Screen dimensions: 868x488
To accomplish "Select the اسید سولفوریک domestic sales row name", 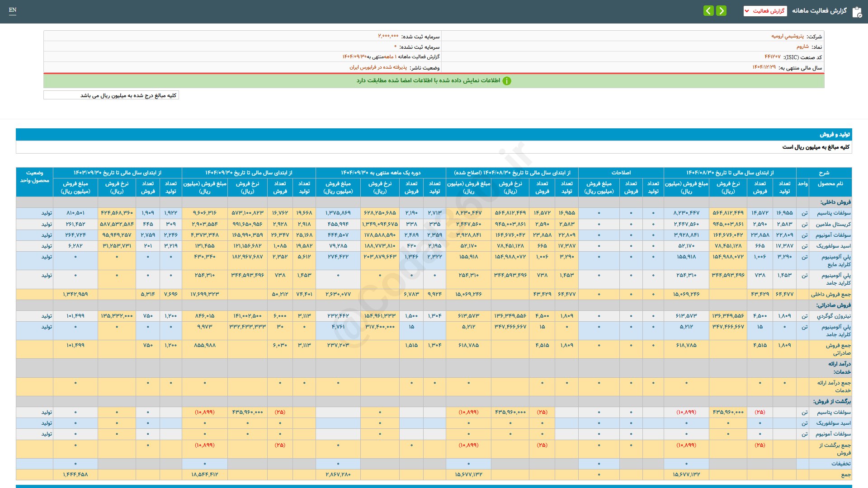I will 833,246.
